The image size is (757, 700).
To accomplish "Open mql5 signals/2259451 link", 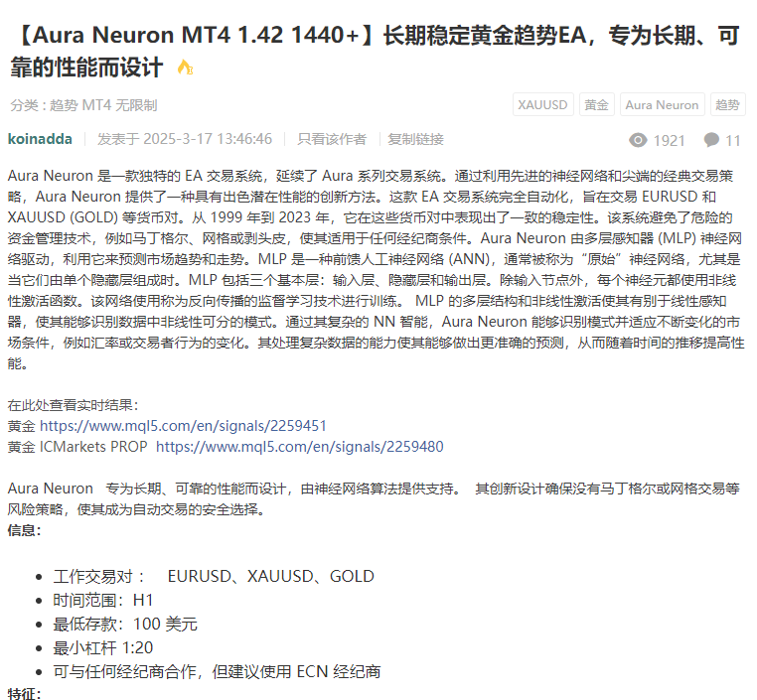I will (x=183, y=426).
